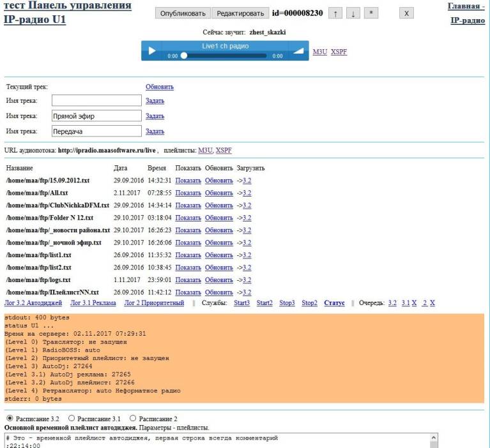Open queue 3.2 link in Очередь
Viewport: 490px width, 448px height.
point(392,303)
